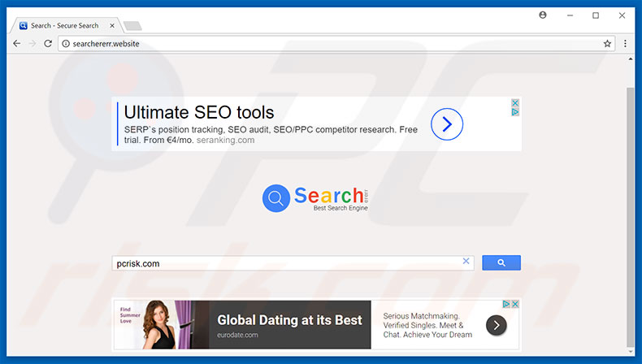Minimize the Chrome window
The width and height of the screenshot is (642, 364).
tap(570, 15)
